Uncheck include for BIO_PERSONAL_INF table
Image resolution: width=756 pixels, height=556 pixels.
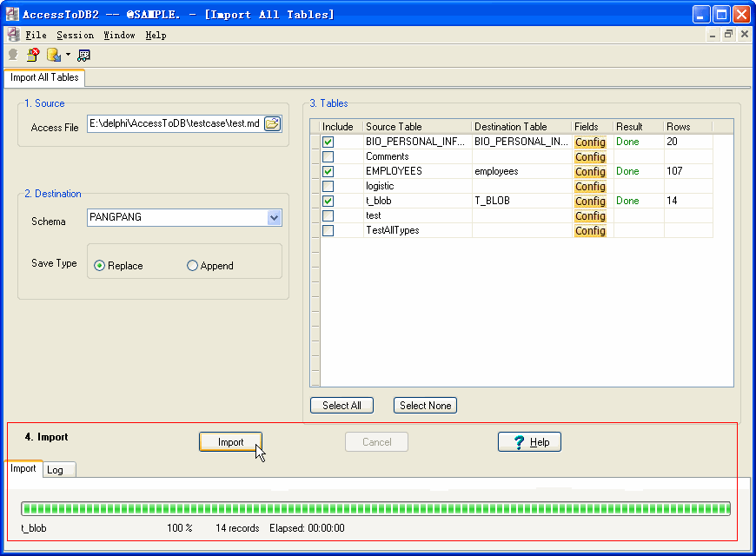pyautogui.click(x=328, y=142)
